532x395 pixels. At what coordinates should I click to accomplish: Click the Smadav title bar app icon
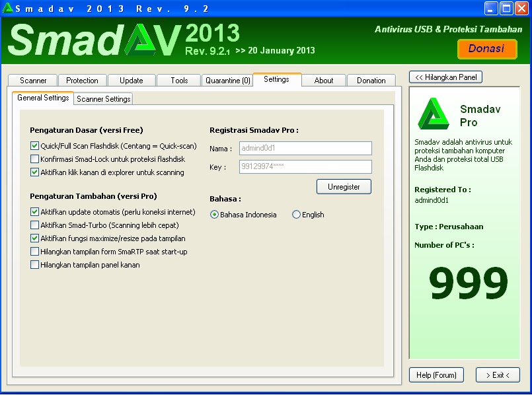7,8
